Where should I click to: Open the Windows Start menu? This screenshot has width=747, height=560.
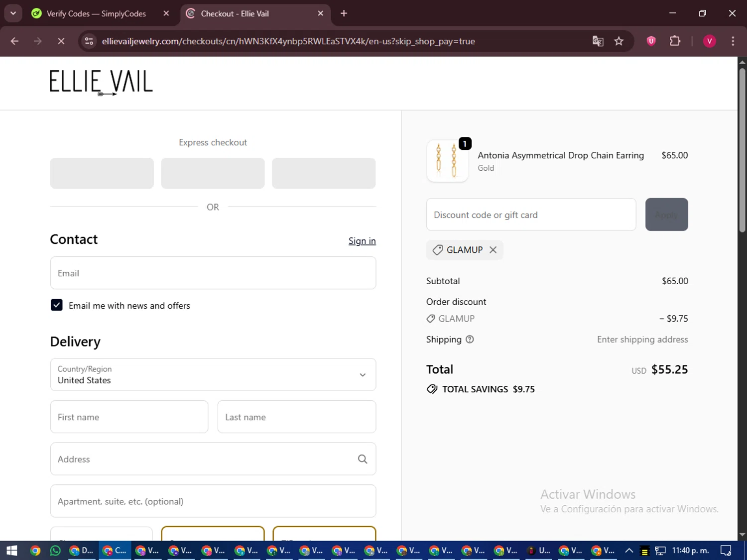(11, 551)
